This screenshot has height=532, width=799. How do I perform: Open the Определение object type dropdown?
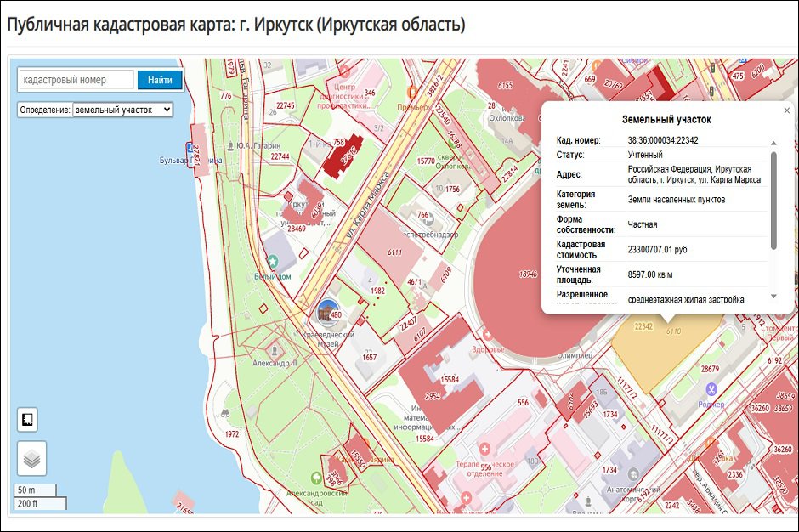(x=122, y=110)
